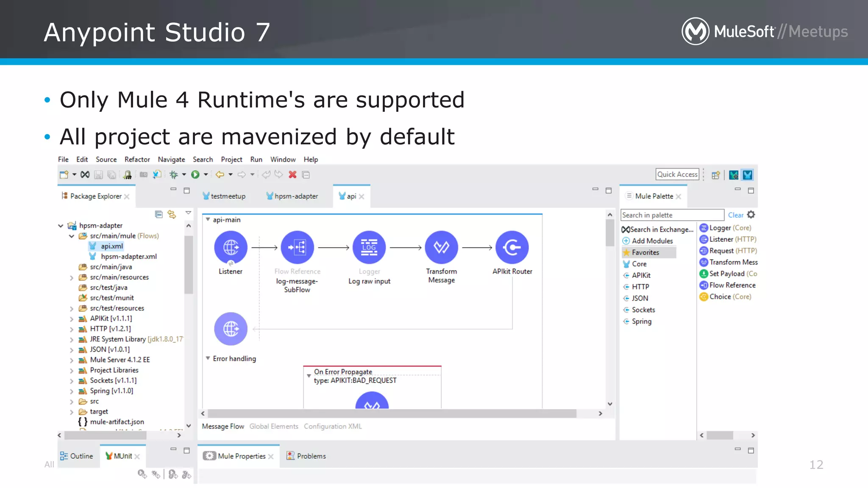Open Run button dropdown arrow
This screenshot has width=868, height=488.
click(x=206, y=175)
